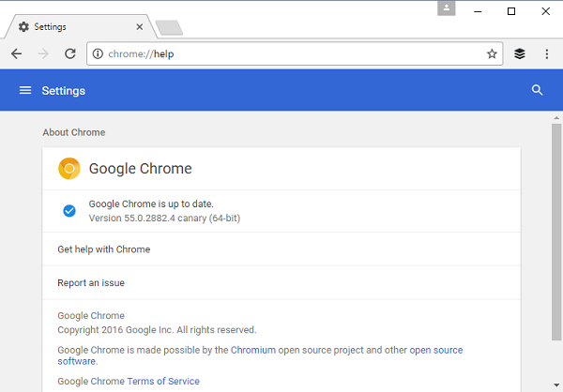Open the user profile button in title bar

(x=447, y=8)
